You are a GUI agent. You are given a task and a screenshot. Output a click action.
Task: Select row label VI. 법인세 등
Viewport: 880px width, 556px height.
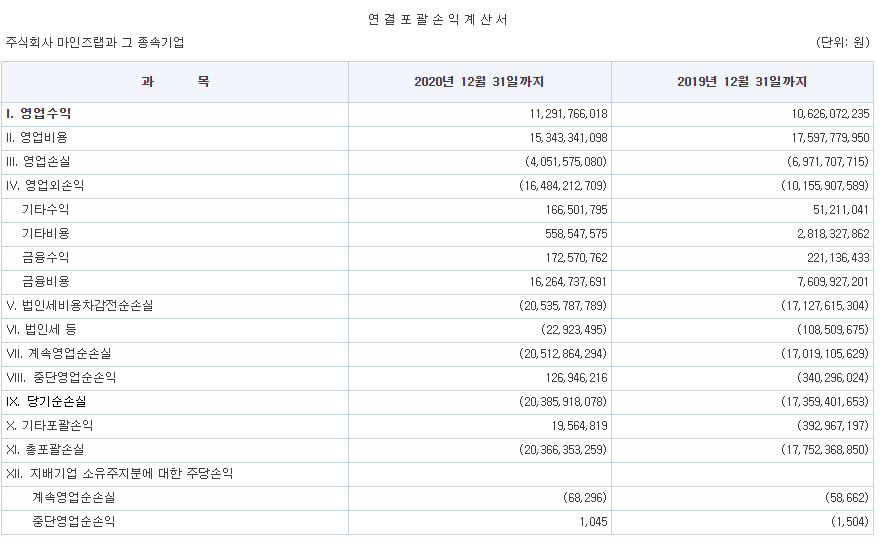coord(42,330)
